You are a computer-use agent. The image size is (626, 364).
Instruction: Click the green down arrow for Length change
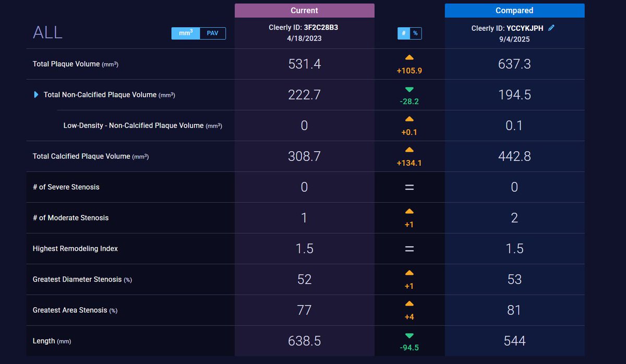click(409, 335)
